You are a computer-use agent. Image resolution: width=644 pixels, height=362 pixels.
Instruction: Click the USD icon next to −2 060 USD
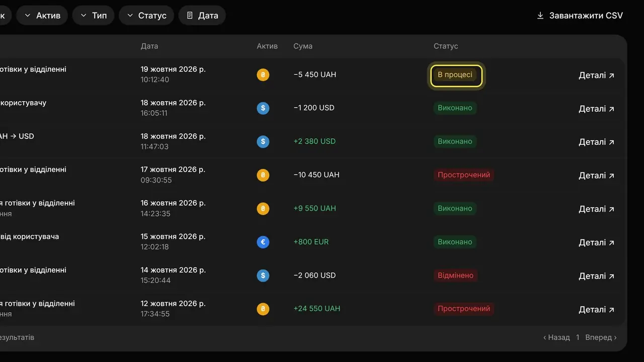point(263,276)
